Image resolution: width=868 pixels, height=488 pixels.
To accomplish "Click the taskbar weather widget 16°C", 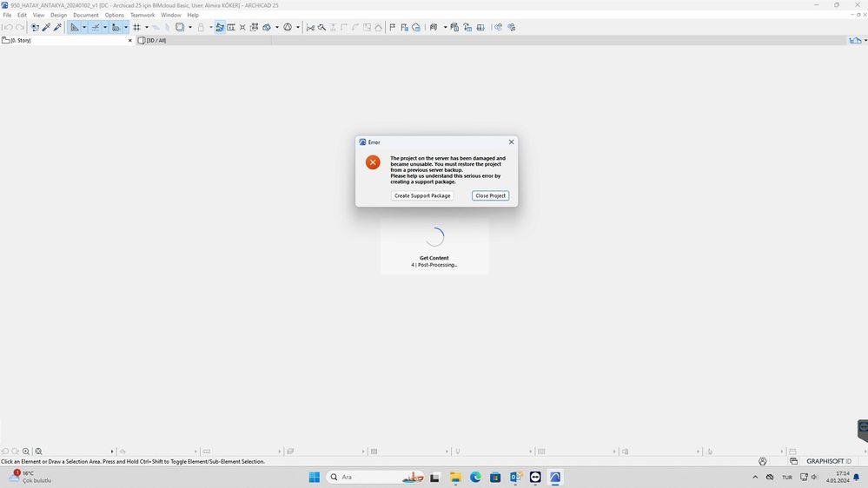I will point(30,477).
